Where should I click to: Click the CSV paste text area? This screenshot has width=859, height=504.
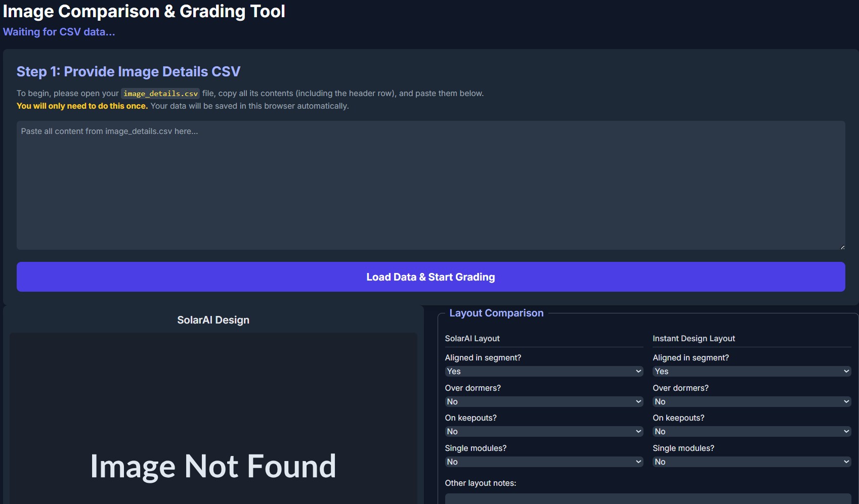coord(431,185)
